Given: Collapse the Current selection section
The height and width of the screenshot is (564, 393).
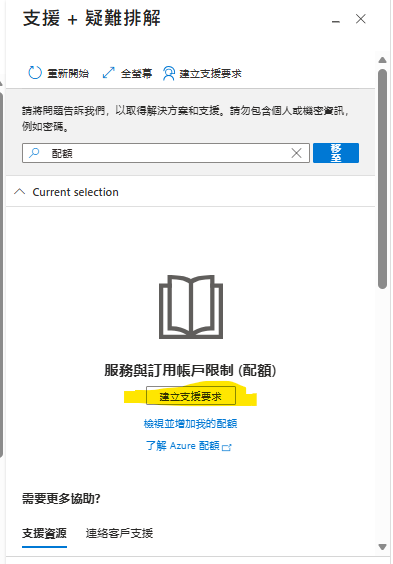Looking at the screenshot, I should [x=19, y=192].
